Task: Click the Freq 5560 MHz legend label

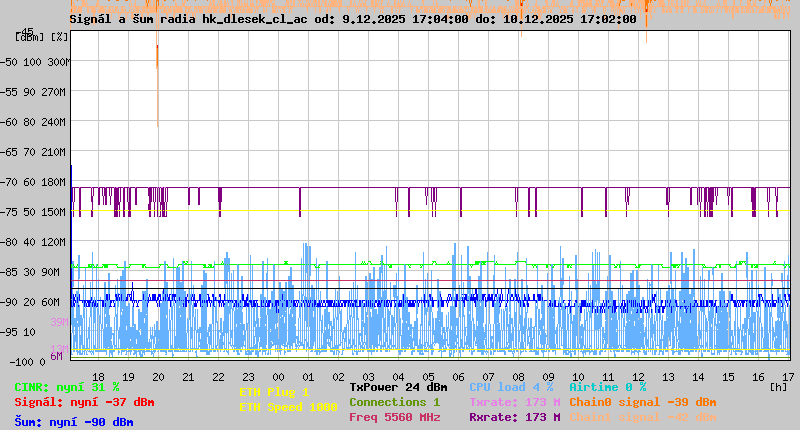Action: click(x=394, y=417)
